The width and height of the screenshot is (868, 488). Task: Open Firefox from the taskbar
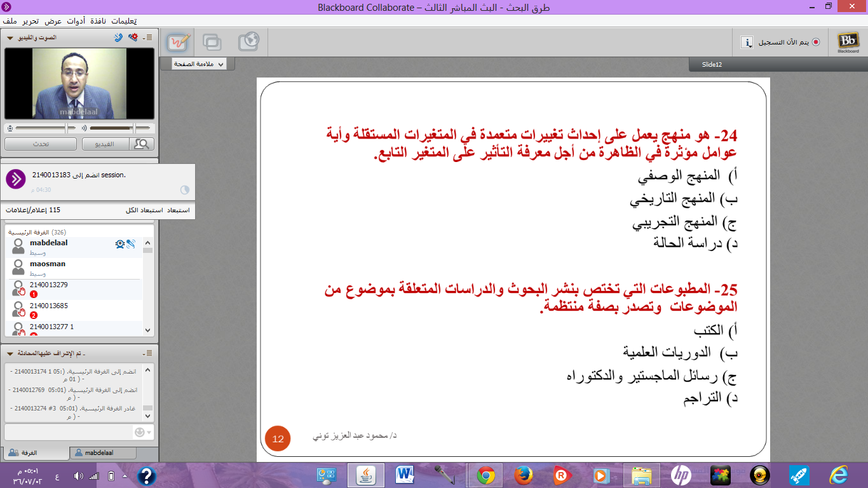point(524,475)
